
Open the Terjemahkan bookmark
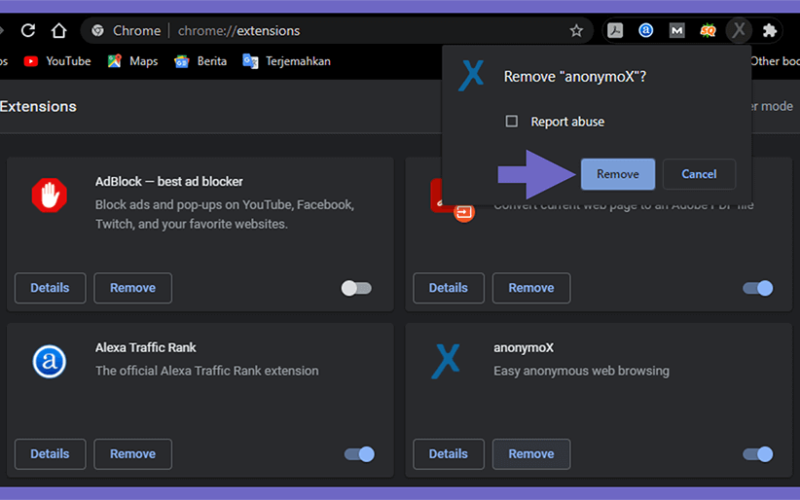click(286, 61)
